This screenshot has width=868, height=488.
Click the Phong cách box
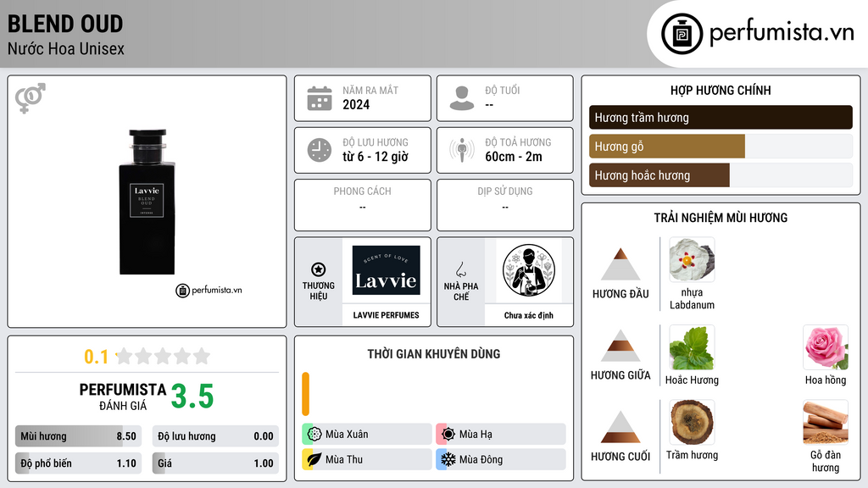tap(363, 205)
